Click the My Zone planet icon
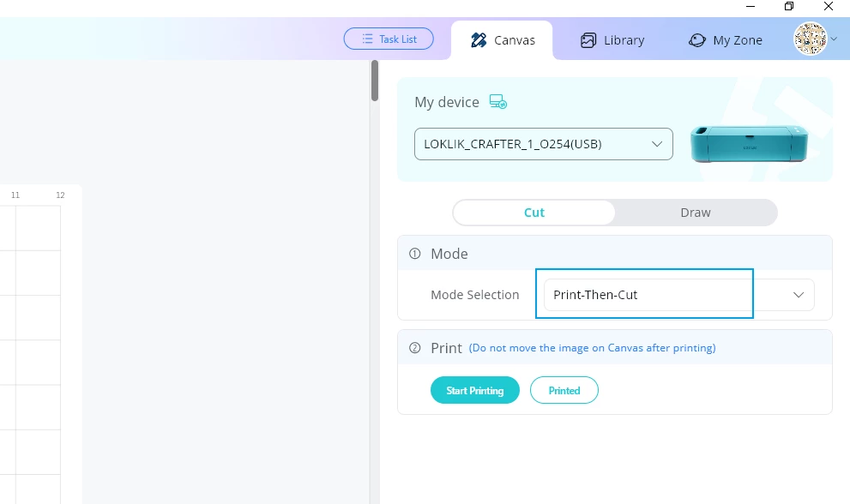 click(697, 40)
